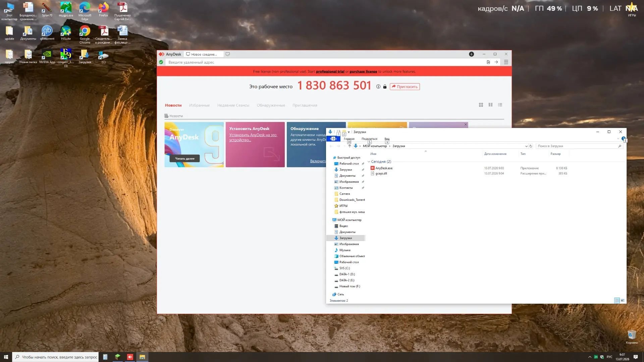Click the AnyDesk profile download indicator icon
The width and height of the screenshot is (644, 362).
coord(471,54)
